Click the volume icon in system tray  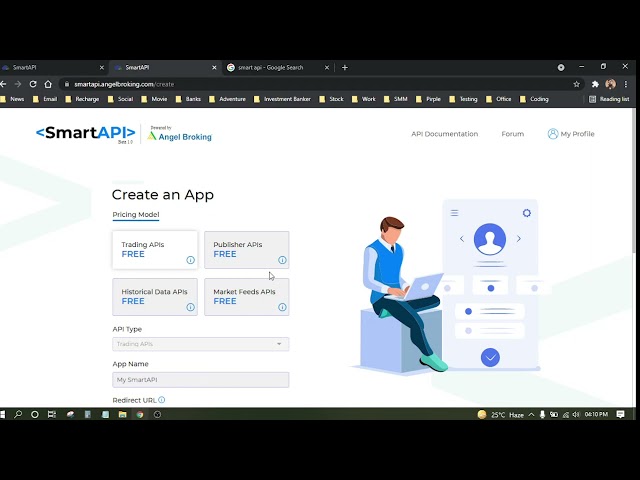click(576, 414)
